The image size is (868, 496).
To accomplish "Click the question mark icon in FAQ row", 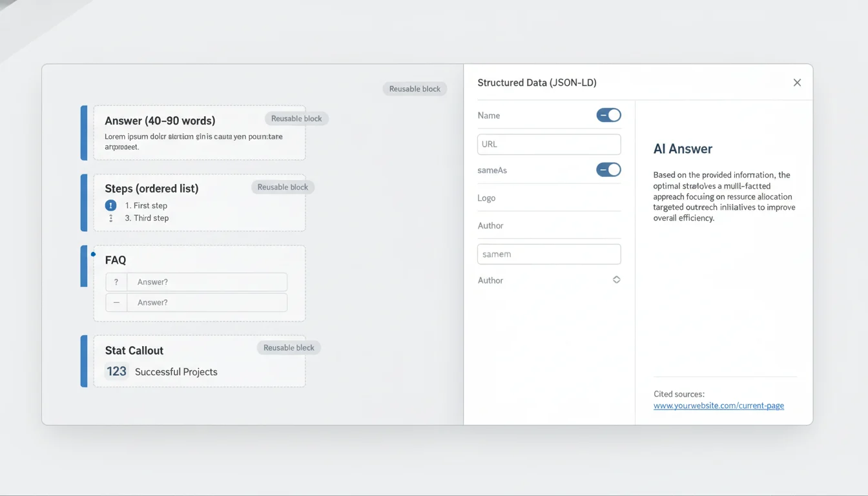I will [x=116, y=282].
